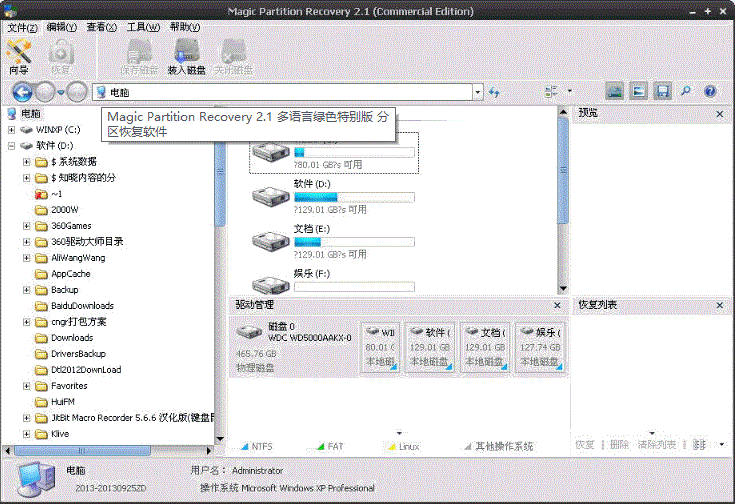Image resolution: width=735 pixels, height=504 pixels.
Task: Select the 软件 129.01 GB partition block
Action: [430, 347]
